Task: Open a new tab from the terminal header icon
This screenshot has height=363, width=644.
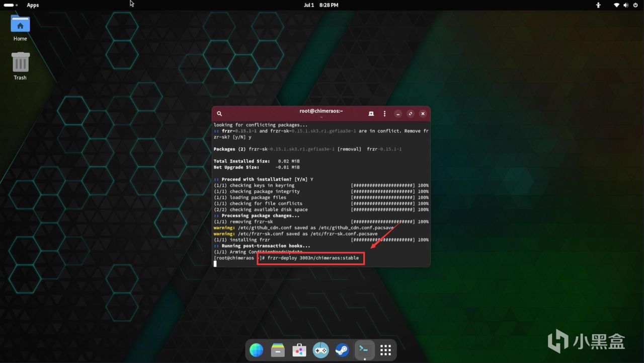Action: pyautogui.click(x=371, y=114)
